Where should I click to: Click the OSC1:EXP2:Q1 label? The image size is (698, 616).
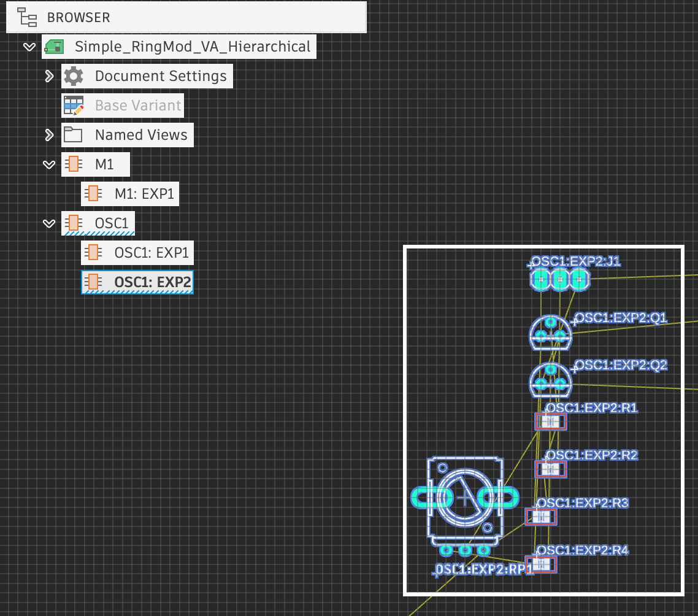(621, 318)
